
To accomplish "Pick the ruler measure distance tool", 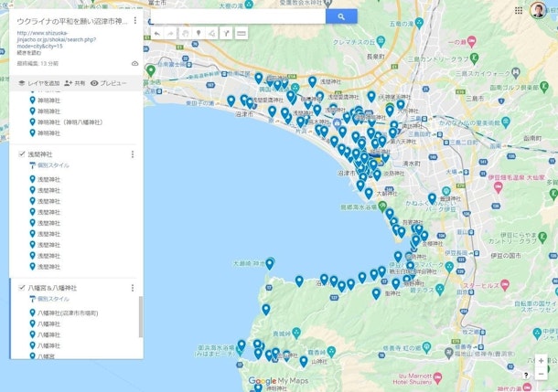I will point(241,34).
